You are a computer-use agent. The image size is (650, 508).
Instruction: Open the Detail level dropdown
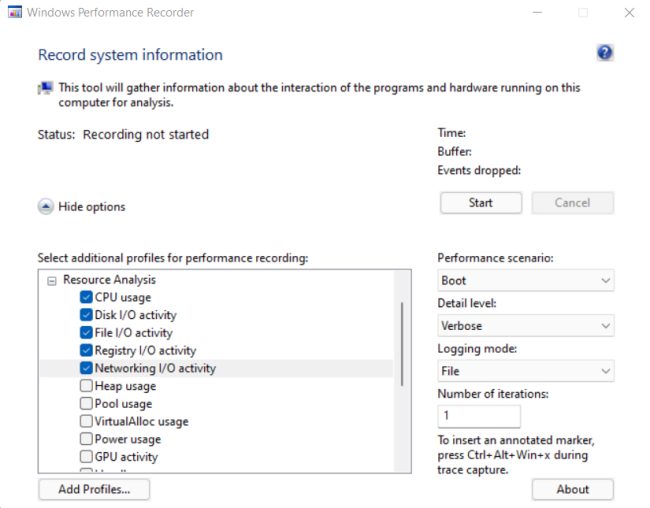click(525, 325)
